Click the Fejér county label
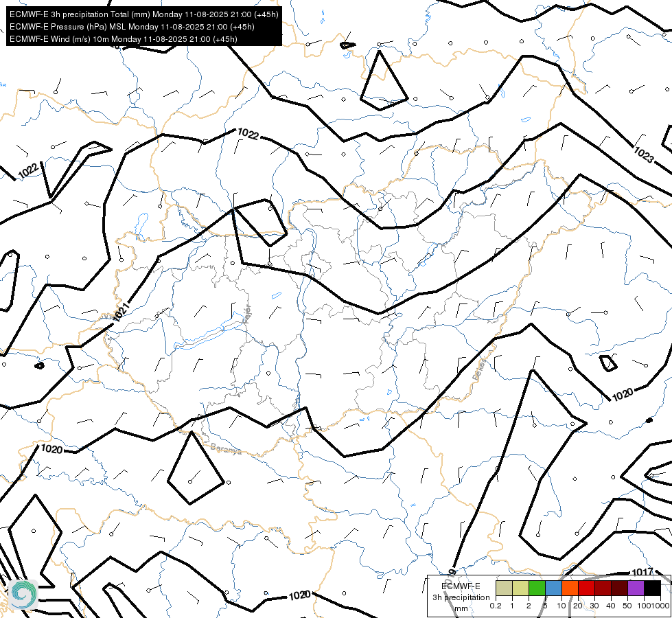This screenshot has width=672, height=618. click(247, 314)
